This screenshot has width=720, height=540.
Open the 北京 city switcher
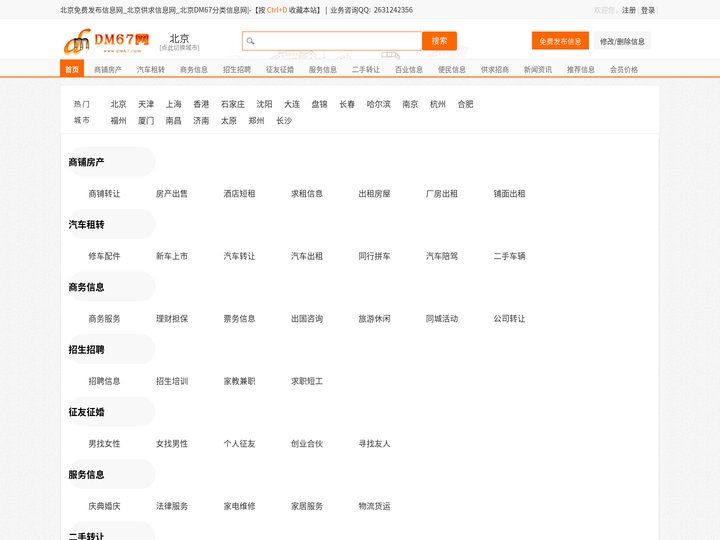[x=180, y=42]
